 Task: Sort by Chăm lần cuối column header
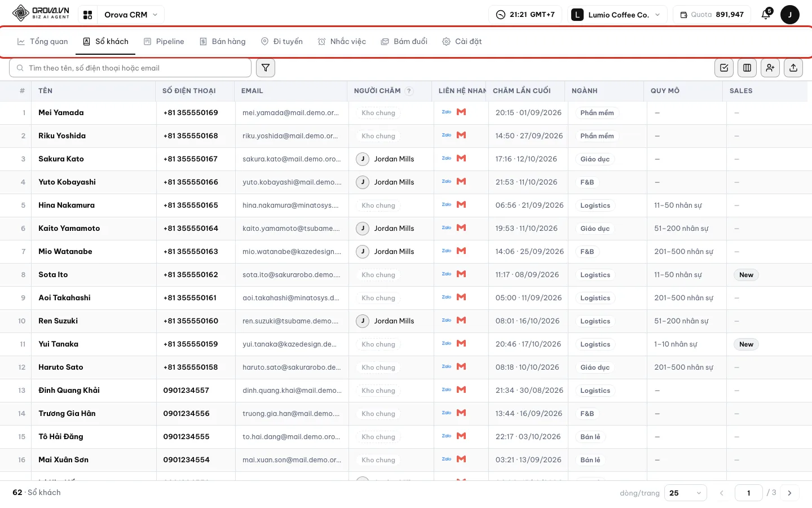[522, 91]
